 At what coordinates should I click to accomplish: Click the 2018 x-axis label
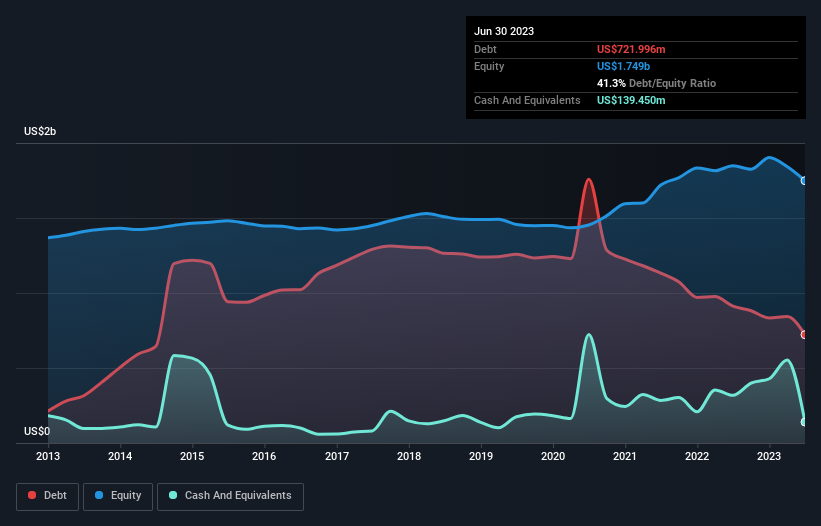(409, 456)
